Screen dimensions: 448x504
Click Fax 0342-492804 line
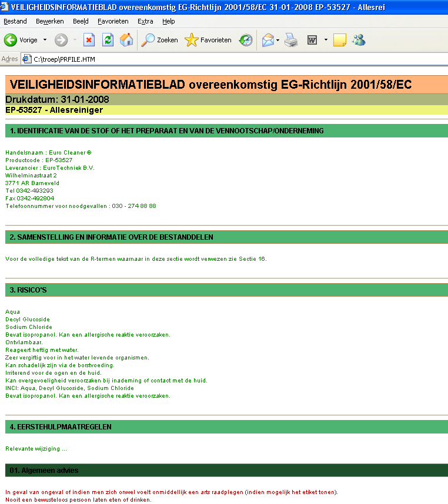(30, 199)
